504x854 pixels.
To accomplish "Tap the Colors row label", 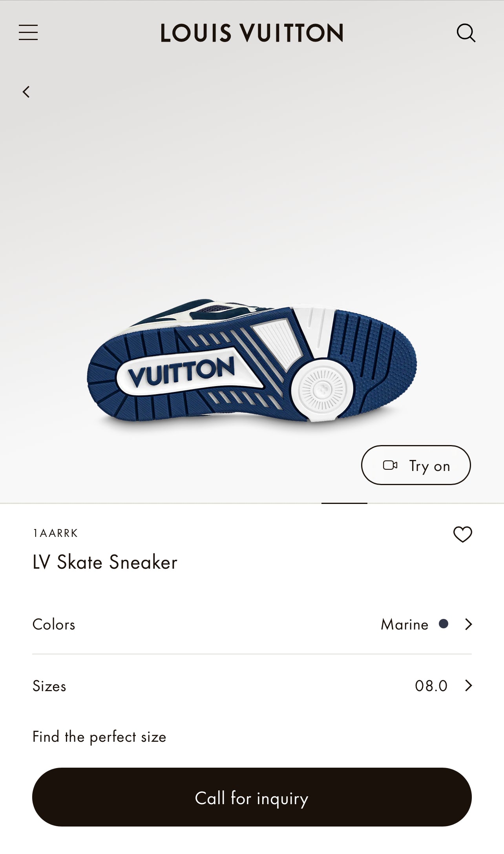I will pos(54,624).
